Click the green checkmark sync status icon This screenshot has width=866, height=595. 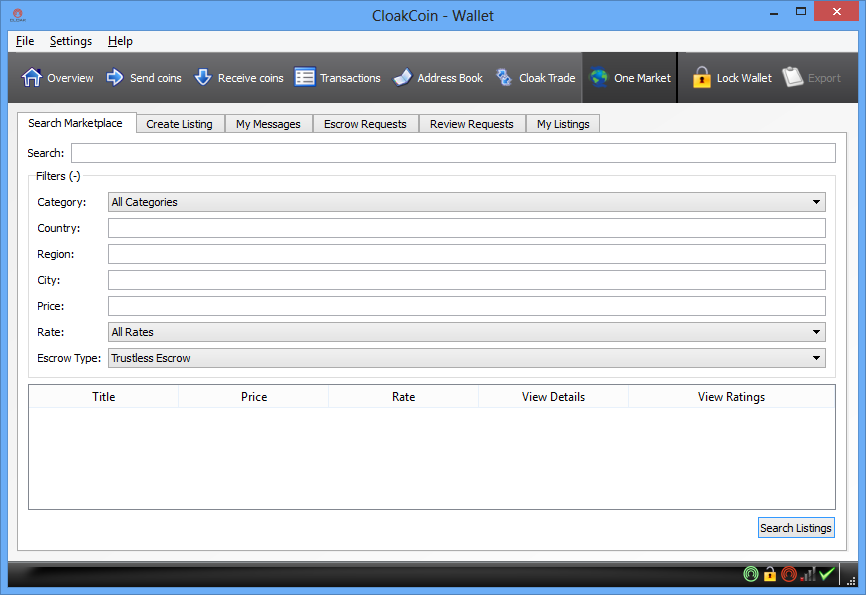[827, 575]
